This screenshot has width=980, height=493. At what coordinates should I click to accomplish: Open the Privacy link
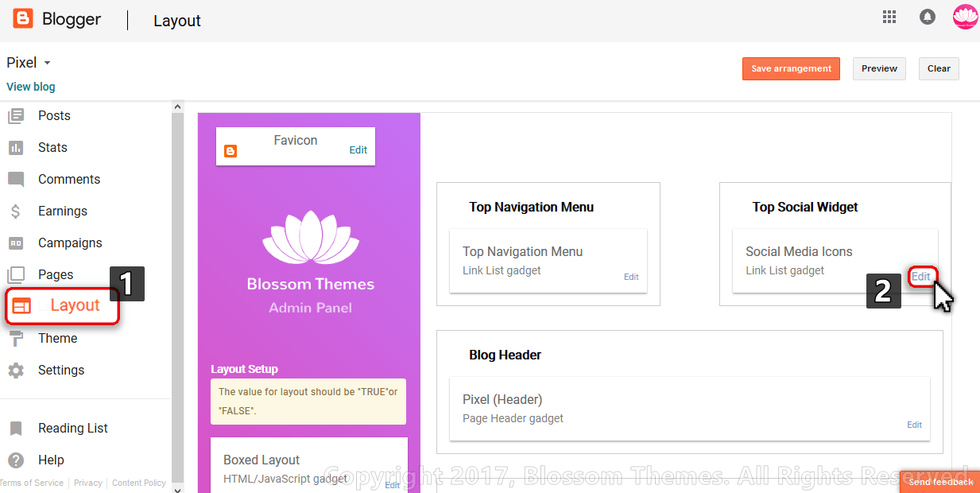click(88, 483)
